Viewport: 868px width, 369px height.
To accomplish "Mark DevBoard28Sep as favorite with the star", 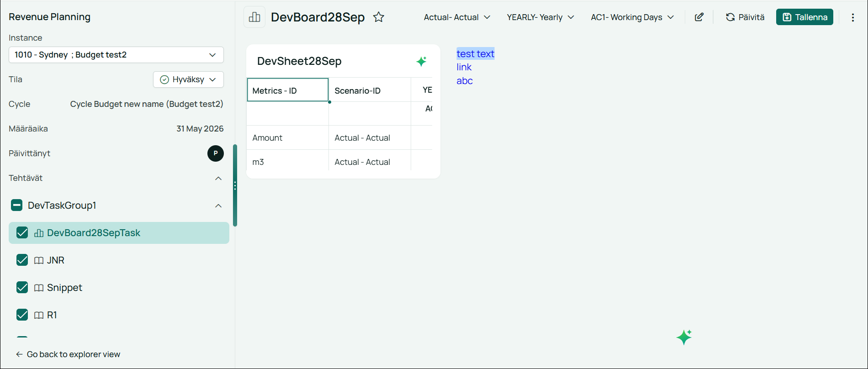I will (x=379, y=17).
